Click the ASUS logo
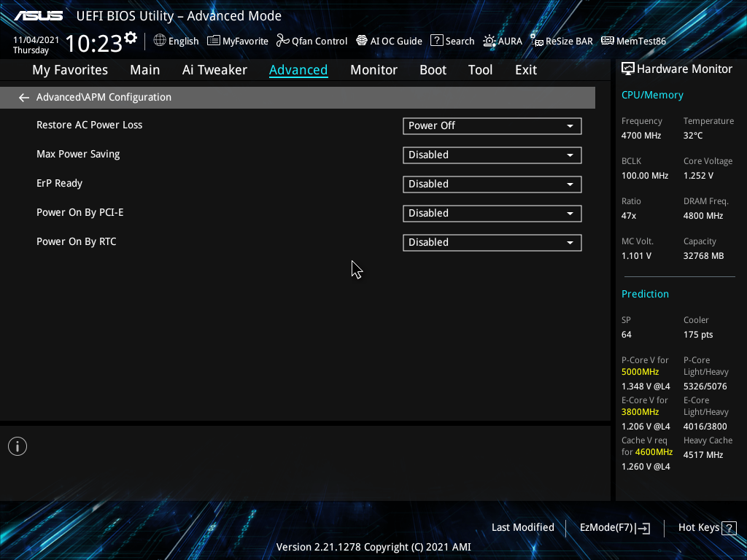This screenshot has width=747, height=560. pyautogui.click(x=38, y=16)
